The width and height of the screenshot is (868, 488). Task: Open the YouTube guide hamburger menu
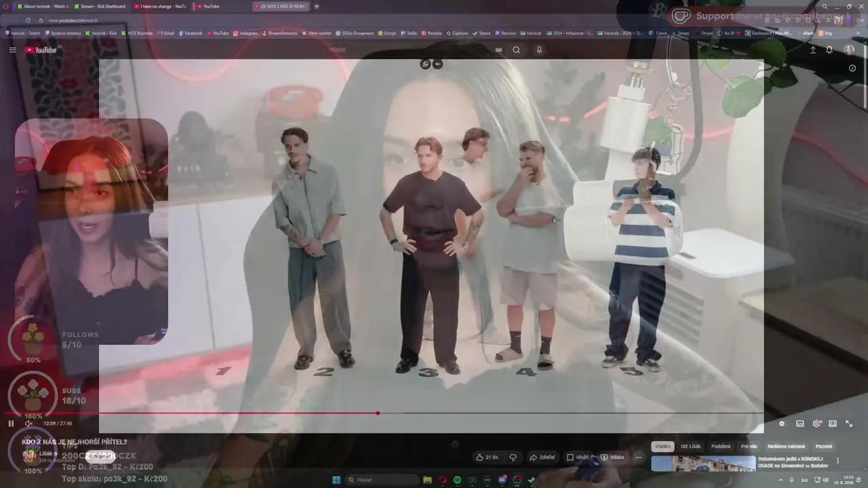click(x=12, y=49)
